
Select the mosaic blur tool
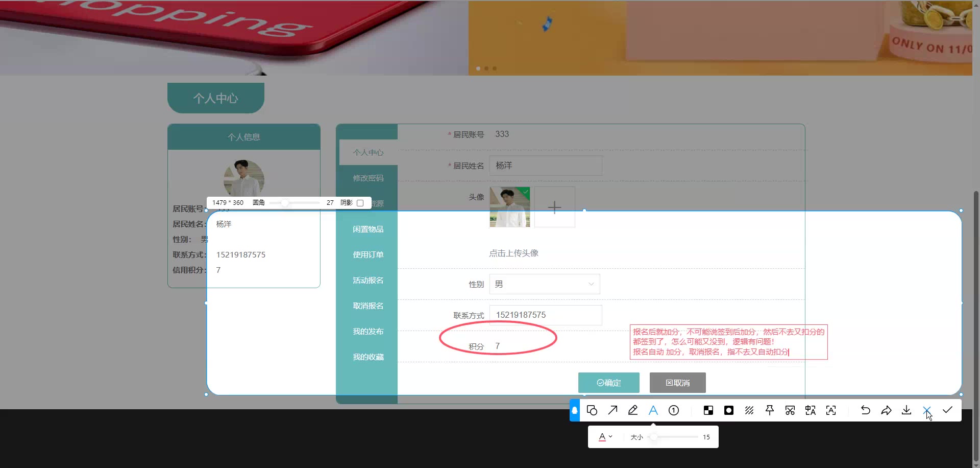tap(708, 410)
